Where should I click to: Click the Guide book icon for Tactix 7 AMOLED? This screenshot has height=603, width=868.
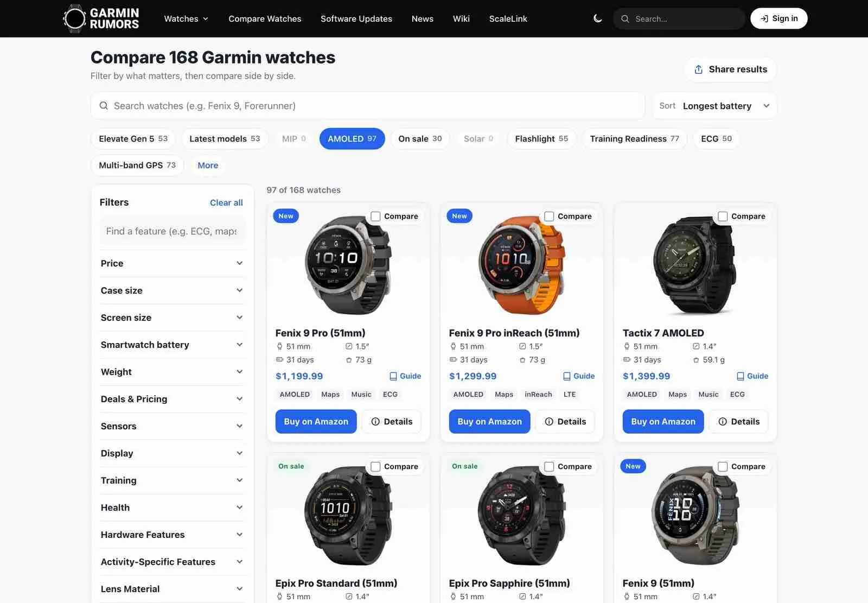(x=741, y=376)
